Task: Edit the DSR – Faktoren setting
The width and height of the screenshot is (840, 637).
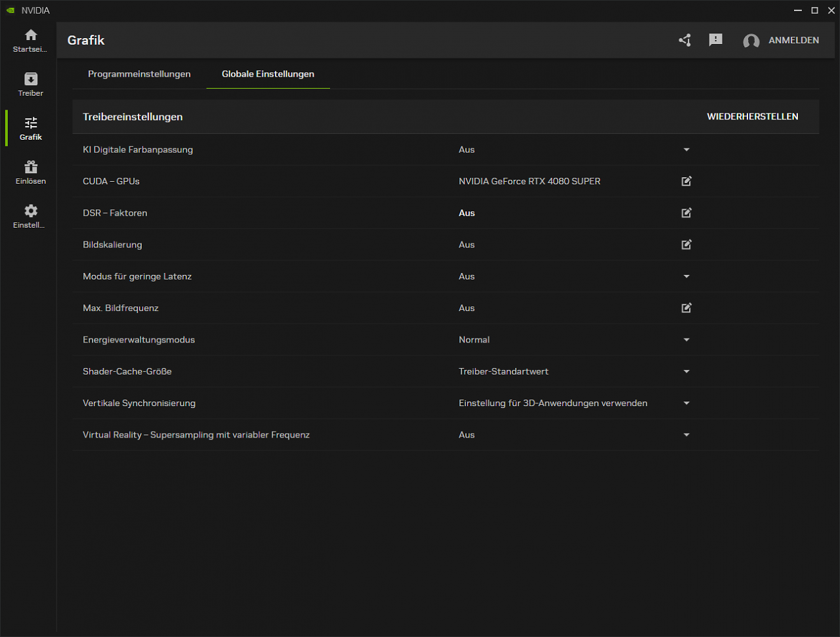Action: [x=686, y=213]
